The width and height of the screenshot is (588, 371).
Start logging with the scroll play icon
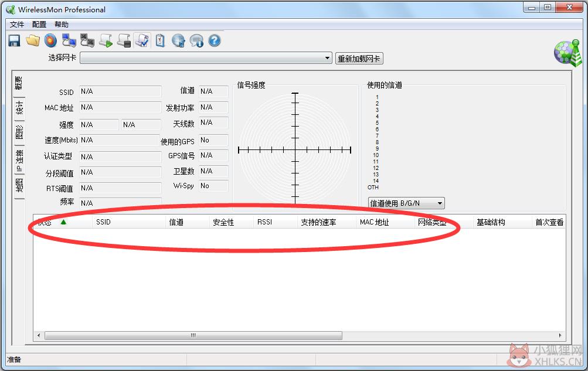pos(106,40)
